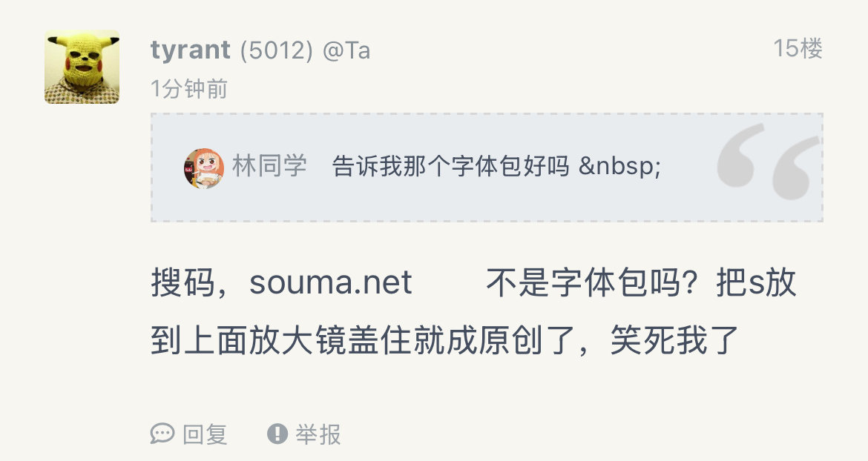Viewport: 868px width, 461px height.
Task: Click the report exclamation mark icon
Action: pos(277,434)
